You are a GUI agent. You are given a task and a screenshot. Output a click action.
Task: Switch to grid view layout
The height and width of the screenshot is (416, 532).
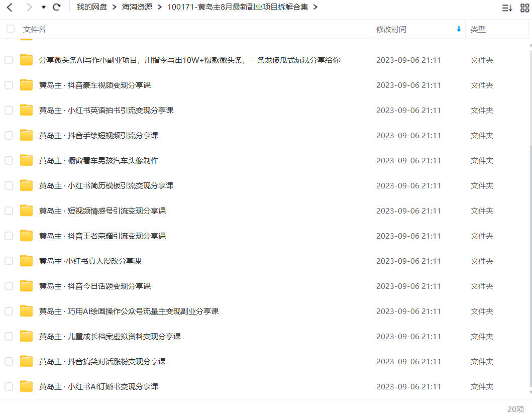click(x=525, y=8)
